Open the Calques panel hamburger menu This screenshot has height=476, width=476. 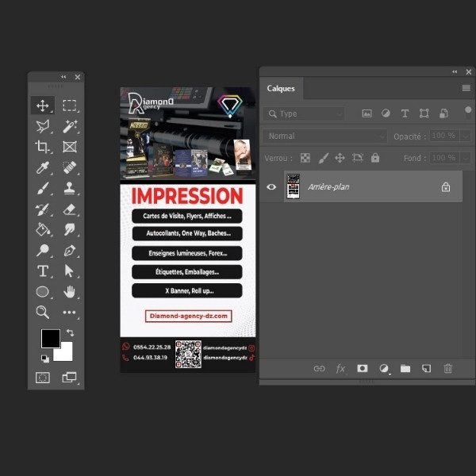click(466, 88)
